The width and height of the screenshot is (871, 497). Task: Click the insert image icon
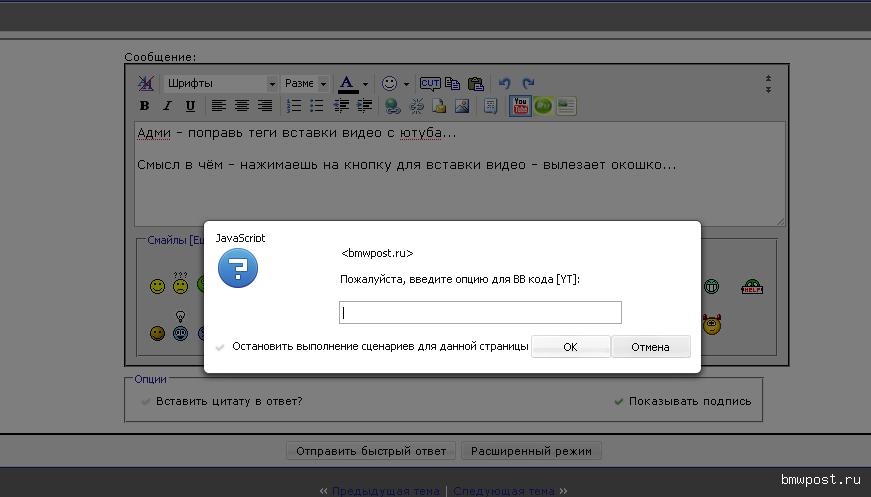pos(462,106)
